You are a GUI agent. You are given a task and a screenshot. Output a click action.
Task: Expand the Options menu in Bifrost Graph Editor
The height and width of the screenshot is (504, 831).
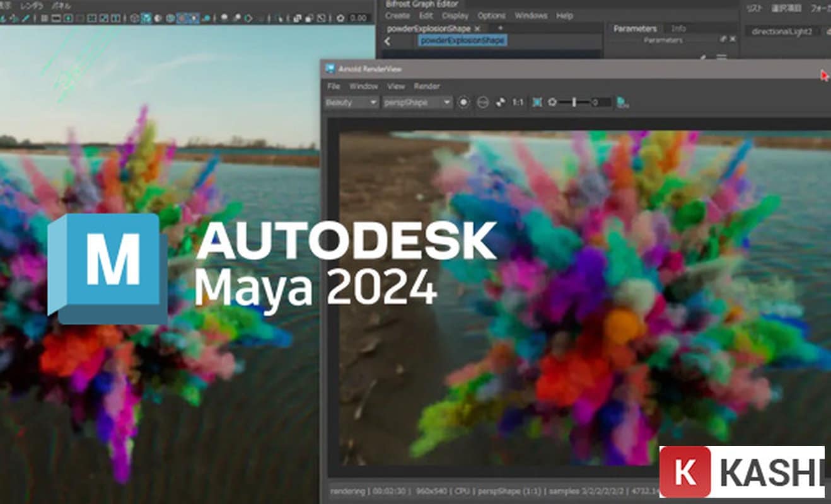coord(491,16)
